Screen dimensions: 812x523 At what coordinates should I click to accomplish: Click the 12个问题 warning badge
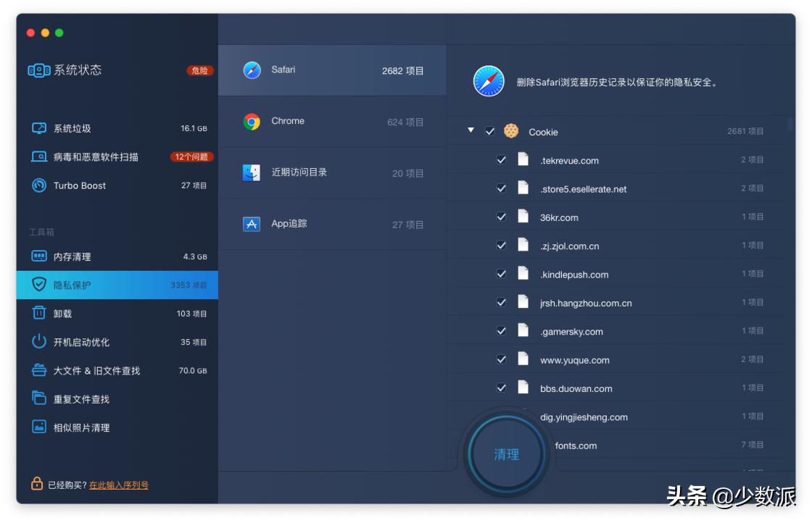[x=191, y=156]
